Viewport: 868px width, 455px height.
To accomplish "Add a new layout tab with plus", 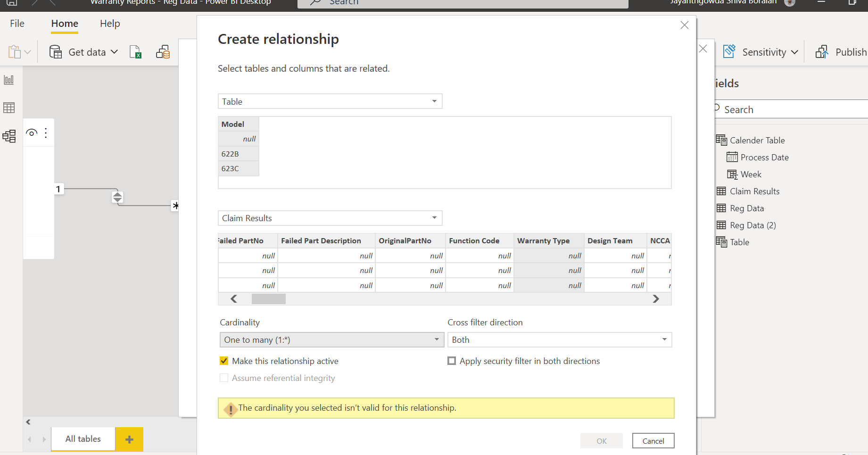I will pyautogui.click(x=129, y=439).
